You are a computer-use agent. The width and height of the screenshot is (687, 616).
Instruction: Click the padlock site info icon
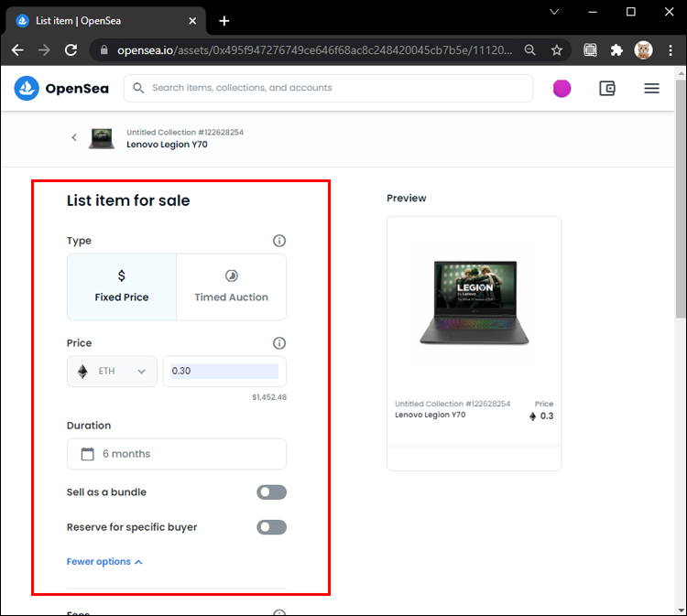coord(104,50)
